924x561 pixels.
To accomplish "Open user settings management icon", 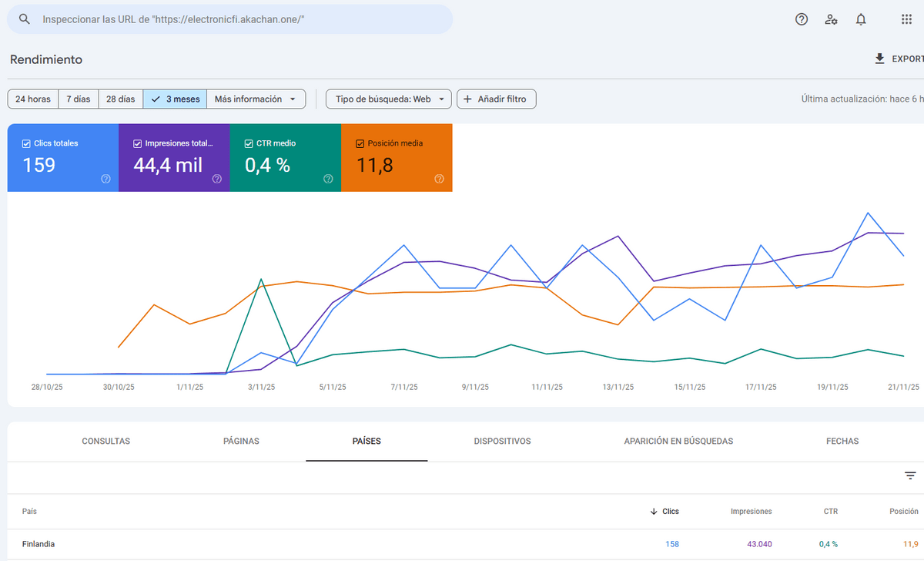I will [831, 19].
